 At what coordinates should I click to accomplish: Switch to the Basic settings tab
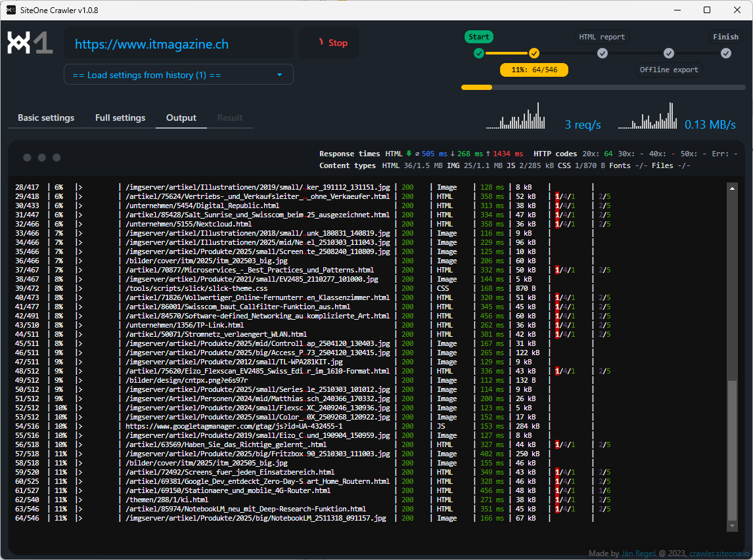(x=46, y=118)
